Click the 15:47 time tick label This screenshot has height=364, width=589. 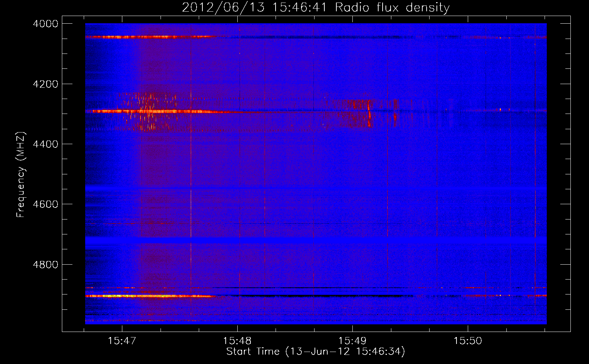pos(122,341)
